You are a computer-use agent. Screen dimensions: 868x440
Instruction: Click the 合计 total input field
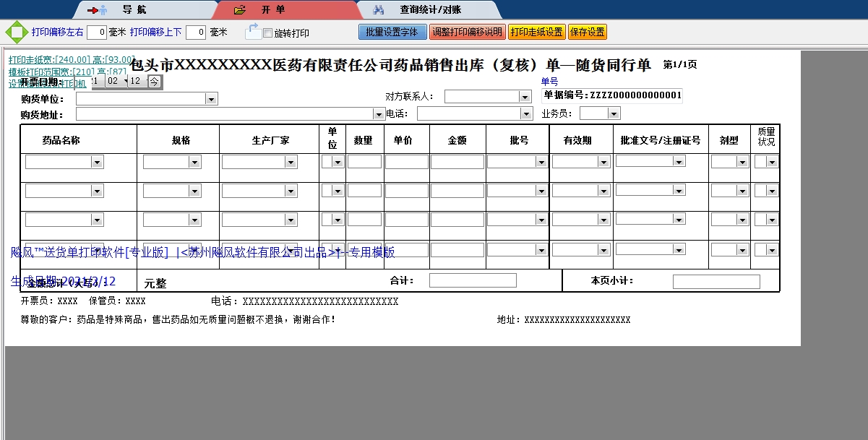[473, 280]
